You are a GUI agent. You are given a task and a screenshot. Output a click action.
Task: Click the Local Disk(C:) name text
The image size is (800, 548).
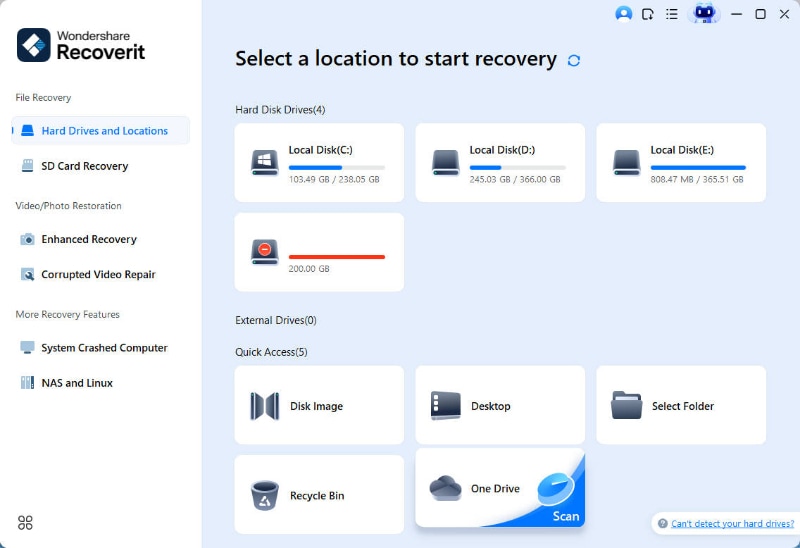pyautogui.click(x=320, y=150)
